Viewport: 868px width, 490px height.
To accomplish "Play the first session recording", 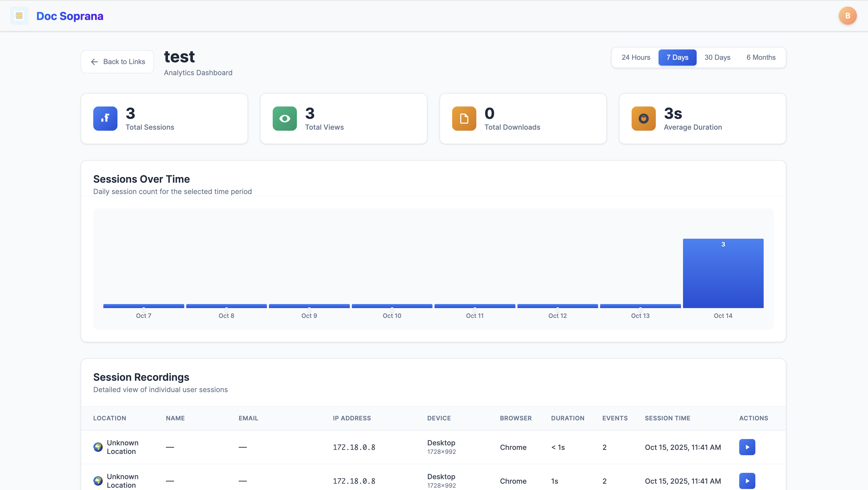I will click(x=747, y=447).
